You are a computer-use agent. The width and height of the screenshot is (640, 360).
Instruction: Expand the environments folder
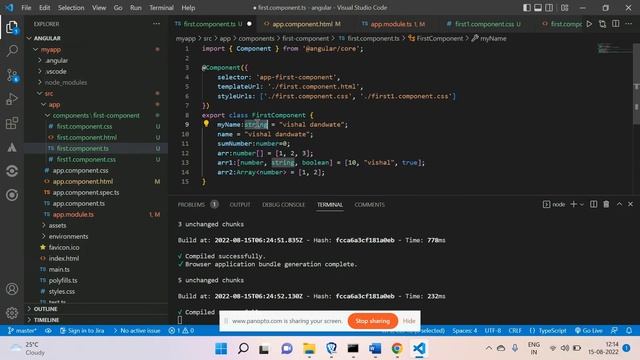pos(68,236)
